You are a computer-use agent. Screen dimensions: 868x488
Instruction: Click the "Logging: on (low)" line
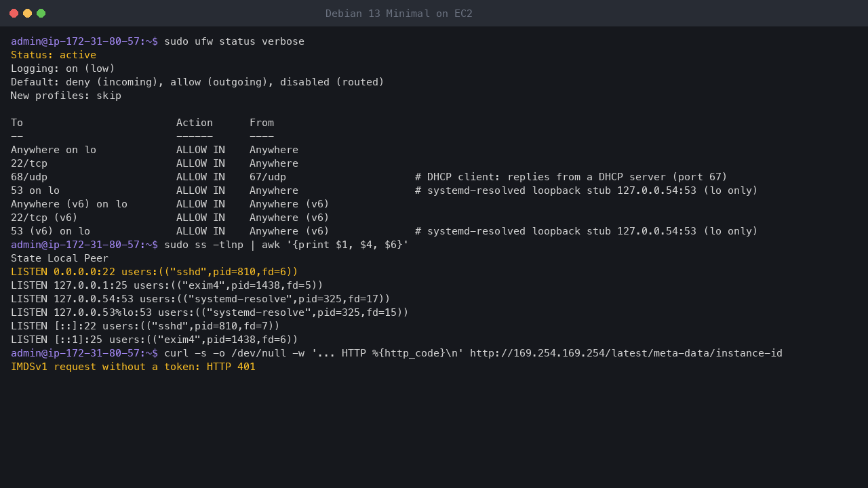click(63, 68)
